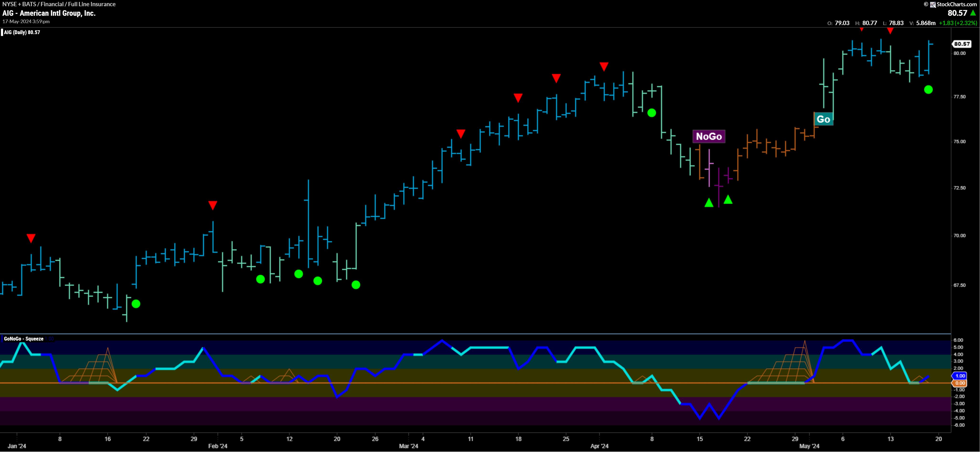Click the green circle below the latest May bar

pos(928,90)
